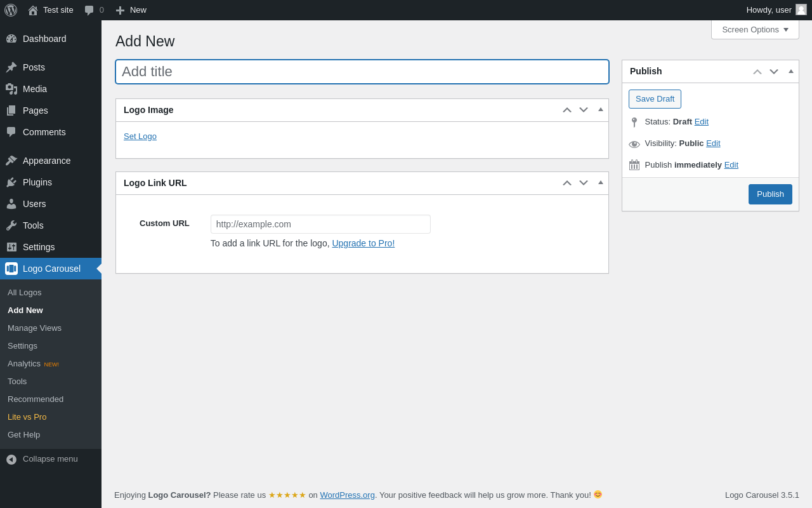This screenshot has height=508, width=812.
Task: Go to Dashboard menu
Action: pyautogui.click(x=51, y=39)
